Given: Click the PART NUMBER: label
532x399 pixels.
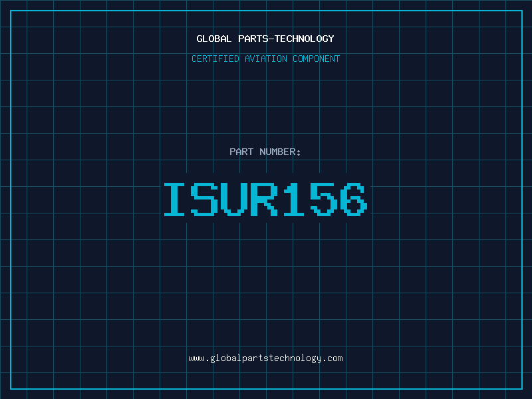Looking at the screenshot, I should coord(265,152).
